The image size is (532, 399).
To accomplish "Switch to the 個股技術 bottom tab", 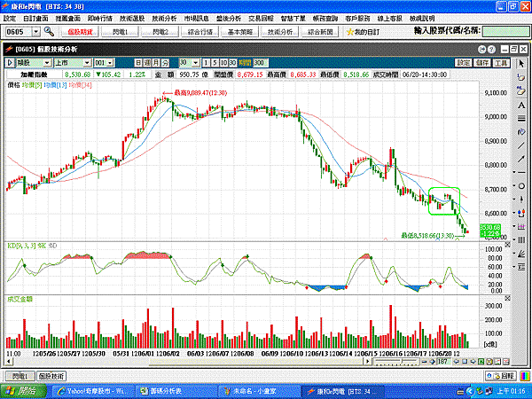I will pyautogui.click(x=51, y=376).
